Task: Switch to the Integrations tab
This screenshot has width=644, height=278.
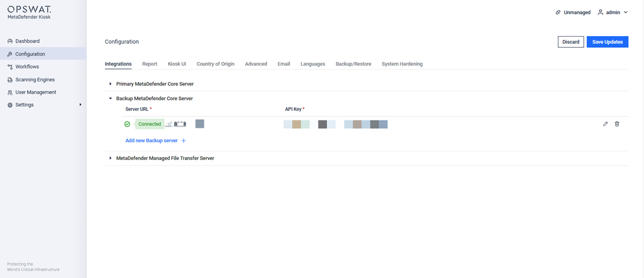Action: pos(118,64)
